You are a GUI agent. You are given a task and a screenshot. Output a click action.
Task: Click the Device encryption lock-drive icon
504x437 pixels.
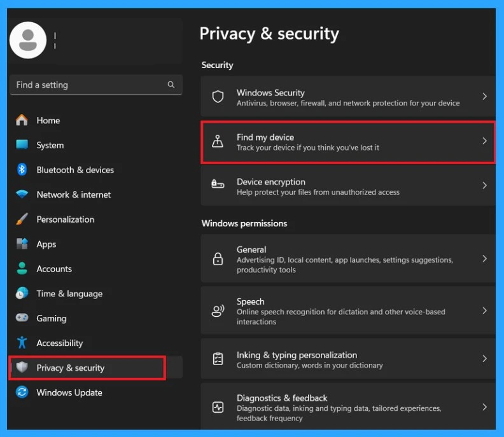point(218,184)
